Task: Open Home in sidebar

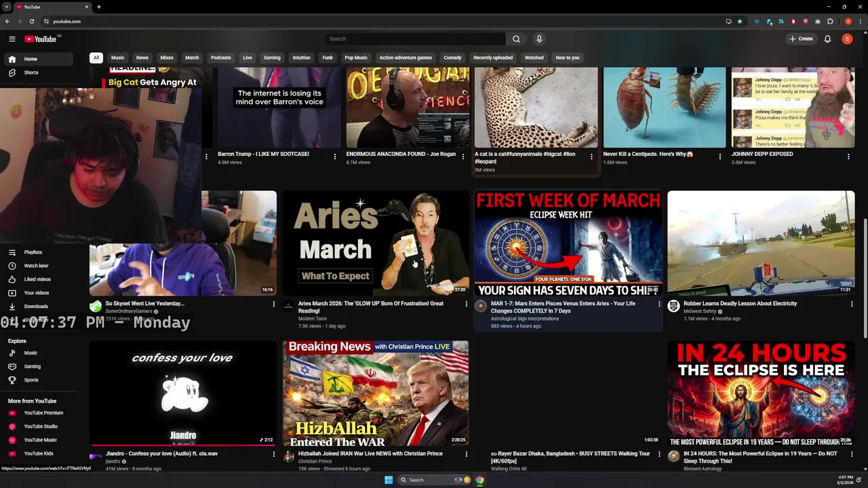Action: [37, 59]
